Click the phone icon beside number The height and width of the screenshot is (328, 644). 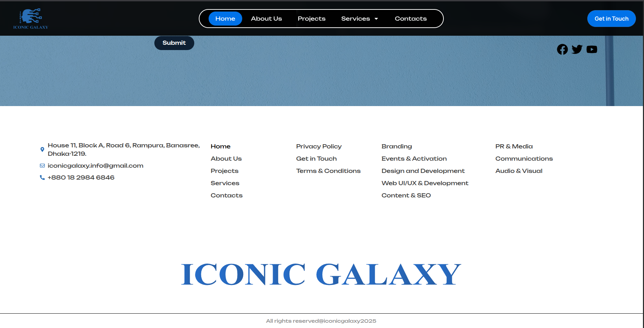click(x=42, y=177)
